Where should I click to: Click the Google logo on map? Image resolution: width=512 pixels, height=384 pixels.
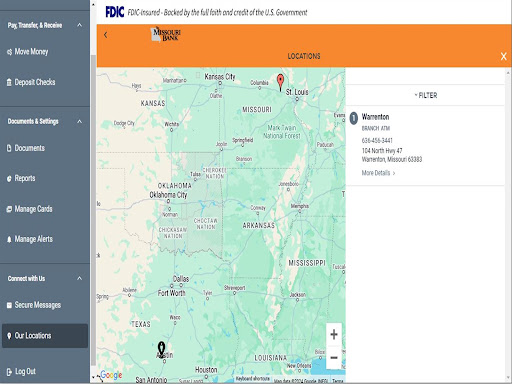[111, 375]
